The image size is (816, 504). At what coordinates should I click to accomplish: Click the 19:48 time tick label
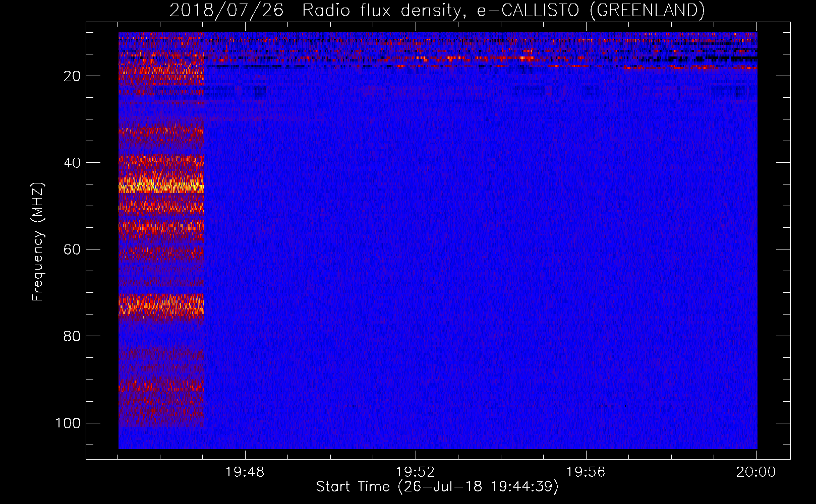pyautogui.click(x=245, y=472)
